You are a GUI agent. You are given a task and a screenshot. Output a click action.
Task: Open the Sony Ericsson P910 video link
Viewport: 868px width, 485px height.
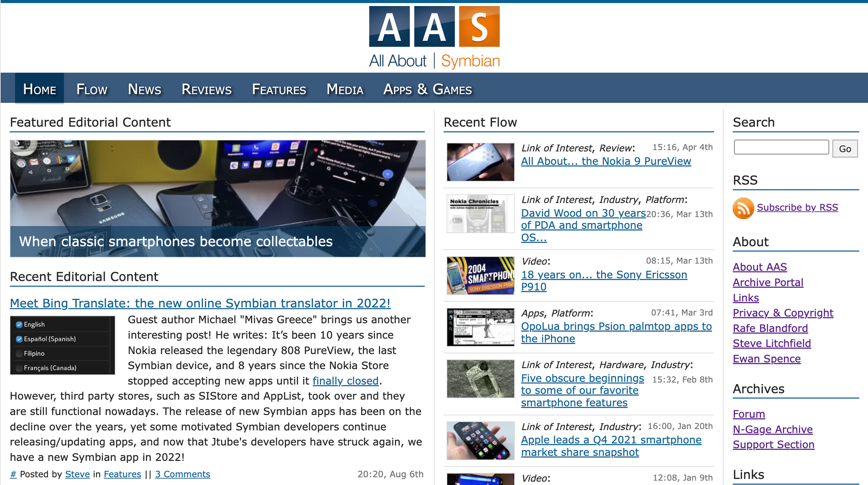604,281
